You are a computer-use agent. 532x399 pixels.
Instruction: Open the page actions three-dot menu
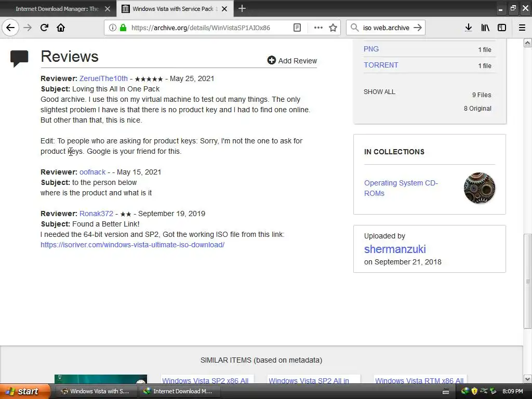[318, 28]
